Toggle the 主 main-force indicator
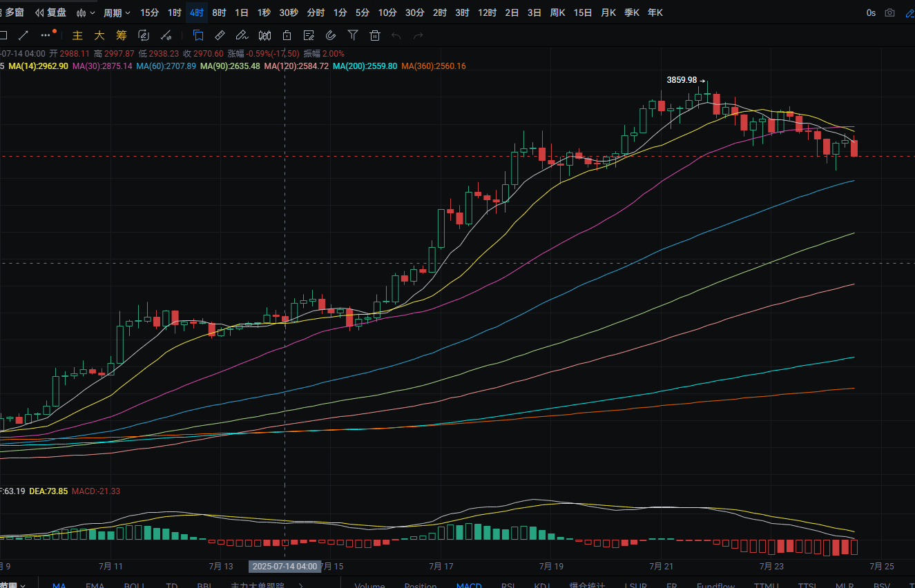This screenshot has width=915, height=588. click(77, 35)
